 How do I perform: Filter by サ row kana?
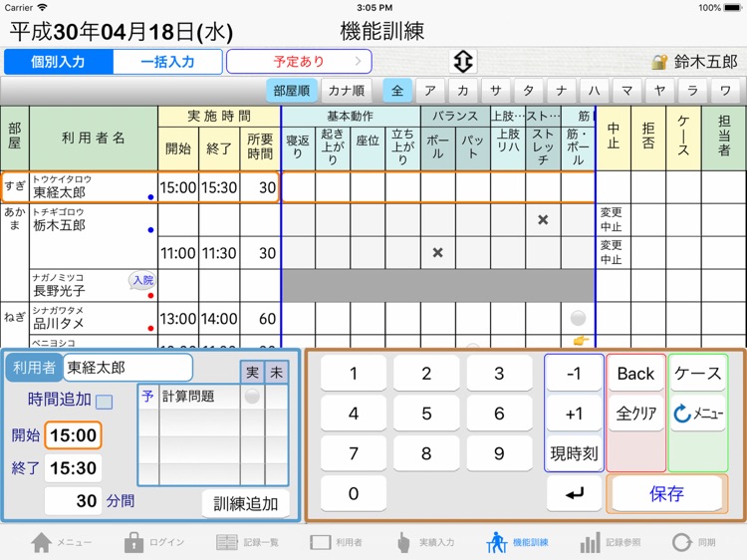pyautogui.click(x=496, y=91)
